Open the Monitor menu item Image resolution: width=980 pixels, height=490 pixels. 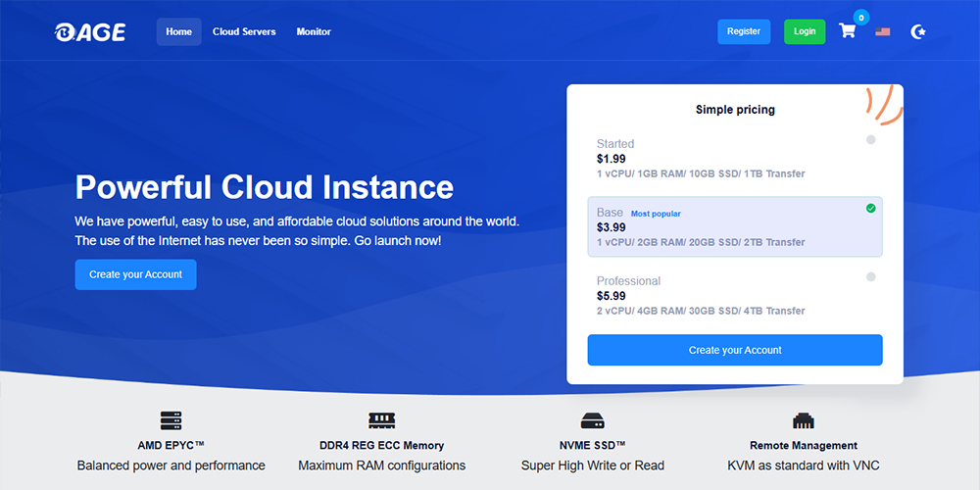pyautogui.click(x=314, y=31)
